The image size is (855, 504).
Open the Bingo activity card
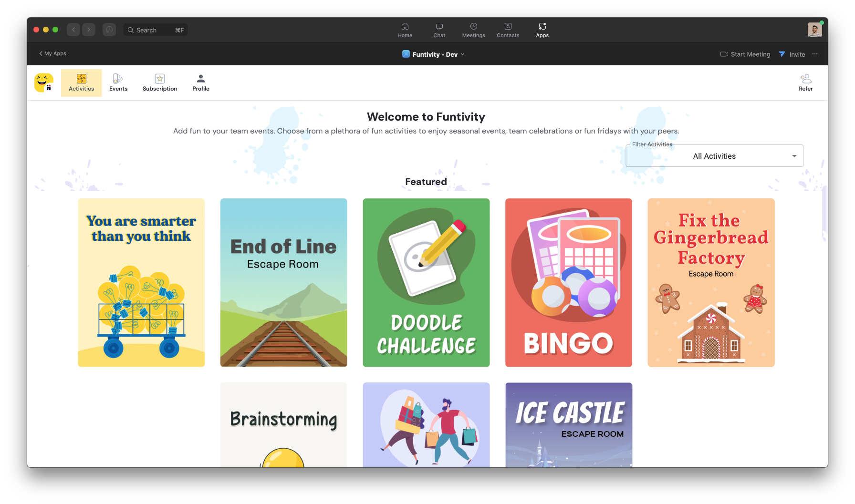[569, 283]
